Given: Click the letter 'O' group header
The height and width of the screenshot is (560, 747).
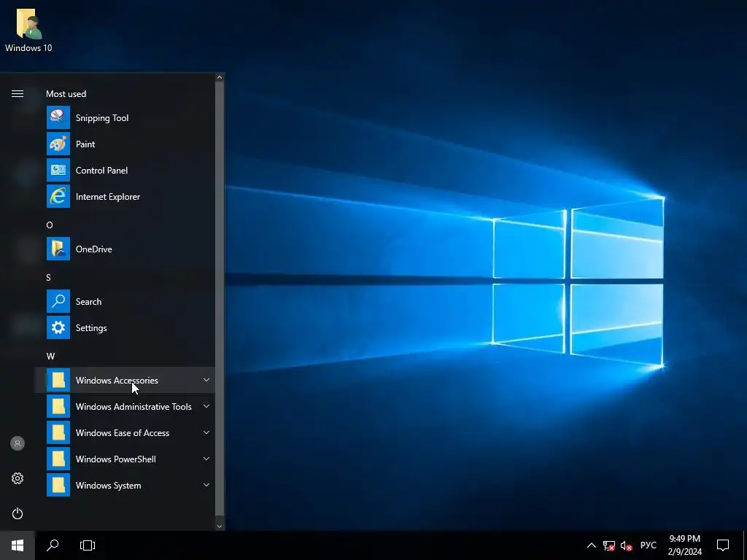Looking at the screenshot, I should point(50,225).
